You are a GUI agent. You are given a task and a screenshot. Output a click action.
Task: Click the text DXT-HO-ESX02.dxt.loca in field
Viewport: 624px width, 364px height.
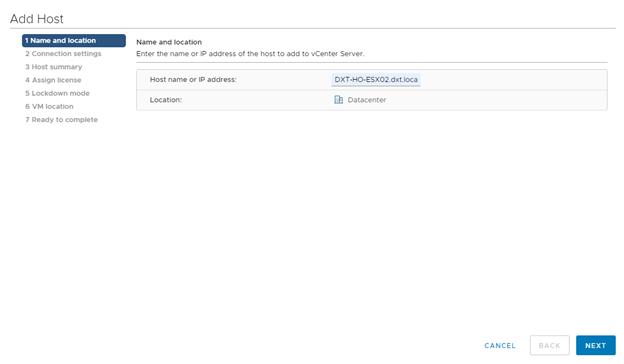376,80
